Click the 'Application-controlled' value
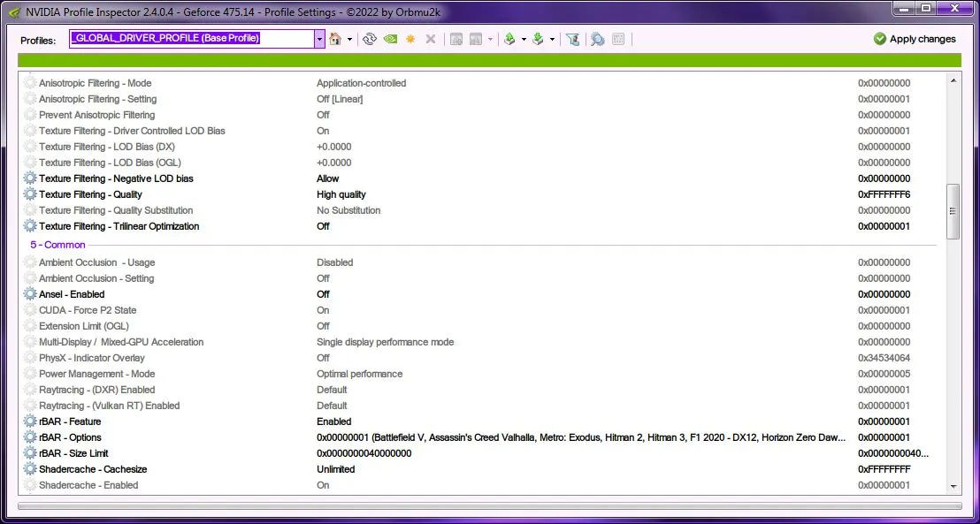This screenshot has height=524, width=980. (x=361, y=83)
